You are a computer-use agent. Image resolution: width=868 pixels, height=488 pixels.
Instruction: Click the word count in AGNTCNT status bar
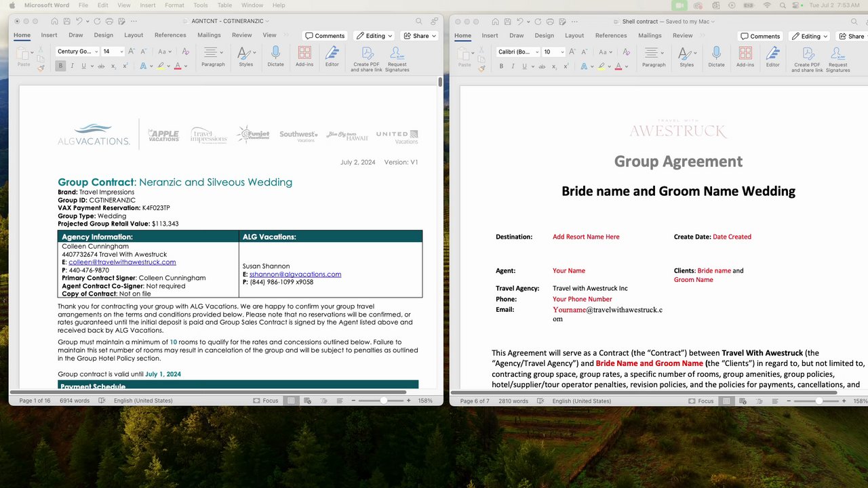pos(75,401)
